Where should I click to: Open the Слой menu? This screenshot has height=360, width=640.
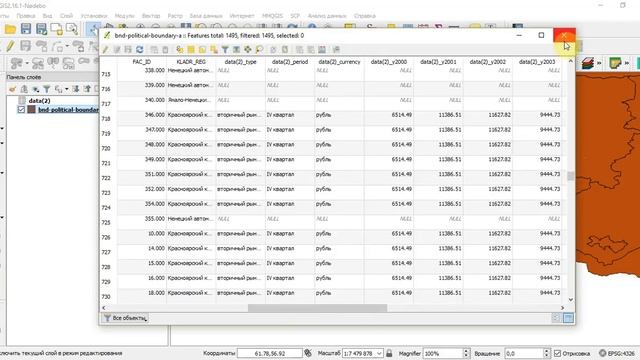point(66,16)
